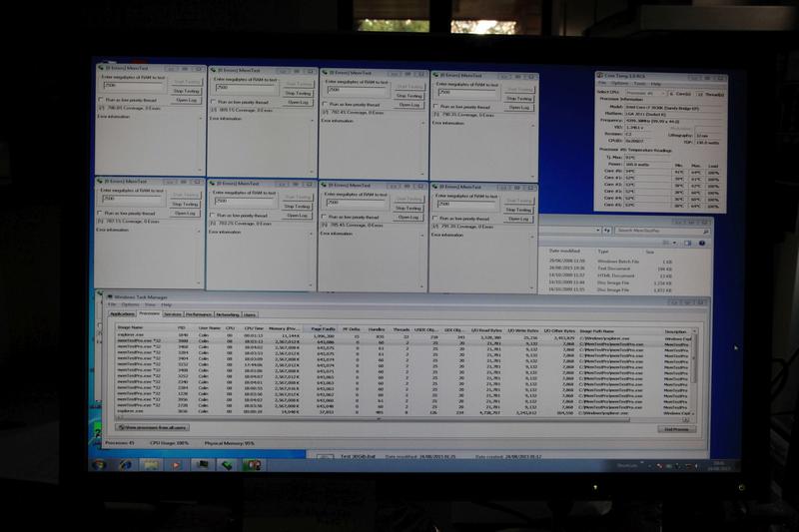Click the Windows Task Manager title bar icon

point(110,296)
